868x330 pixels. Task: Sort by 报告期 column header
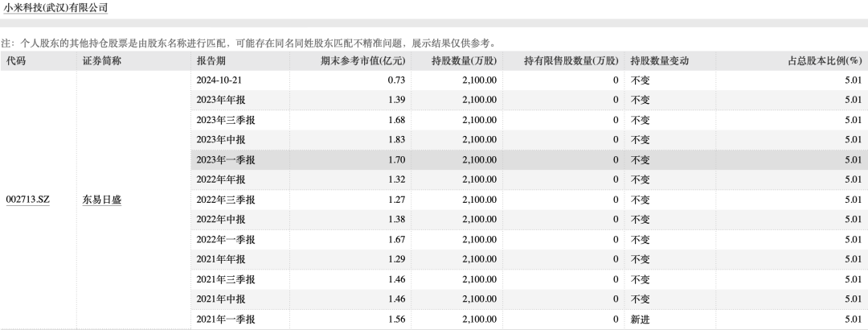pos(240,61)
